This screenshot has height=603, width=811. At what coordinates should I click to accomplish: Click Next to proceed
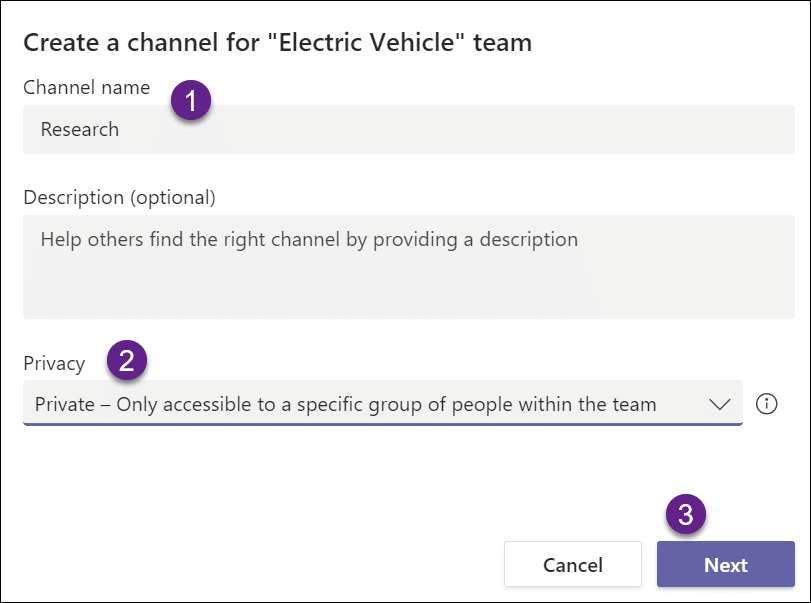pos(725,564)
